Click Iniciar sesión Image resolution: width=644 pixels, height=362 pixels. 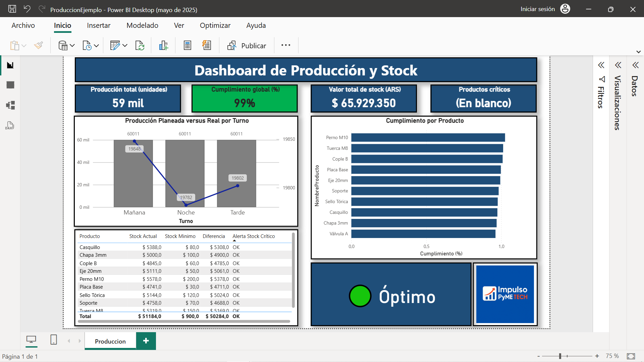pos(538,9)
